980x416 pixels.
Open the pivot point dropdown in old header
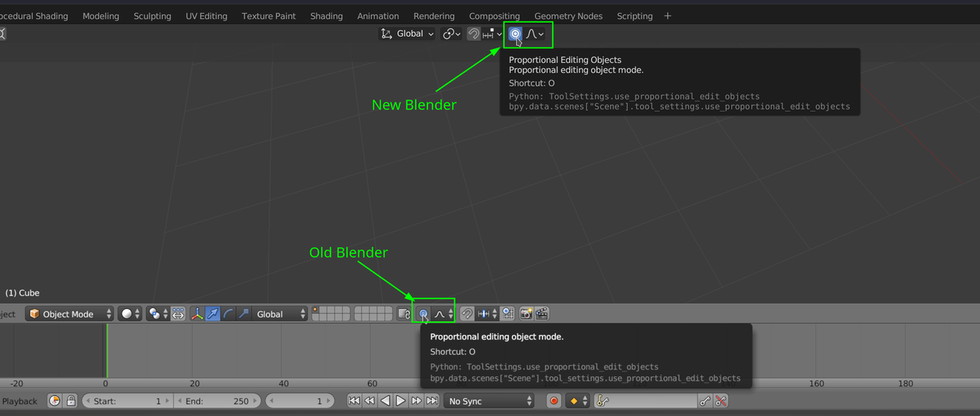[158, 314]
